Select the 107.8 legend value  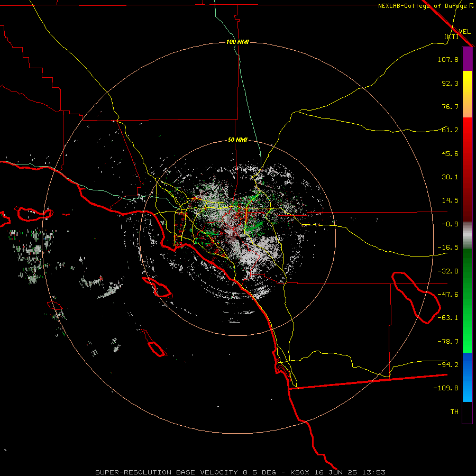point(448,59)
